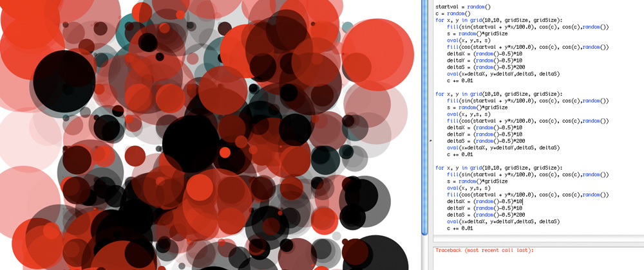644x270 pixels.
Task: Click the 'for x, y in grid' line of the second loop
Action: 498,94
